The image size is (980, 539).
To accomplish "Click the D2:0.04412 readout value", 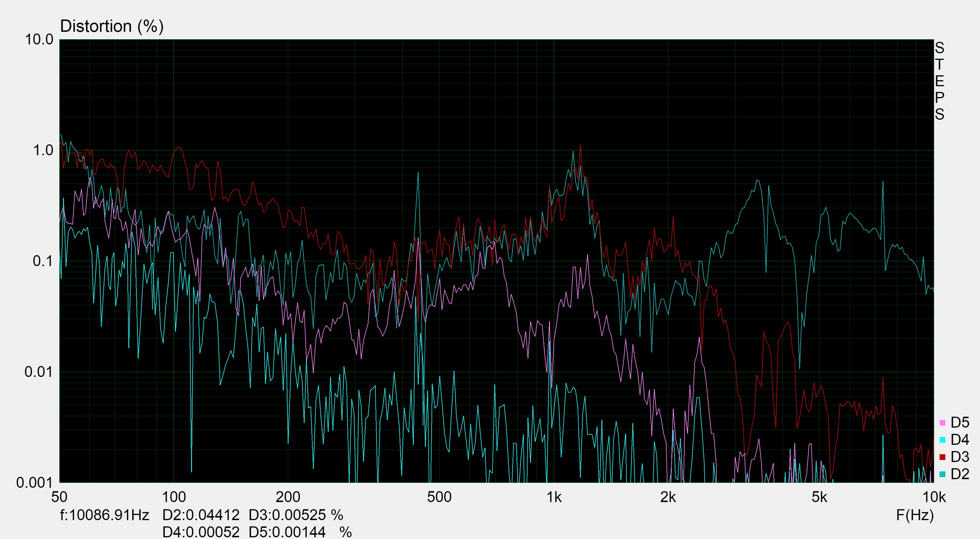I will pyautogui.click(x=201, y=516).
